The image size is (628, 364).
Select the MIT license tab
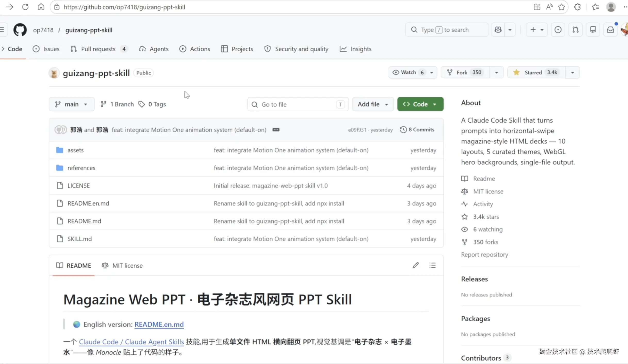click(122, 266)
